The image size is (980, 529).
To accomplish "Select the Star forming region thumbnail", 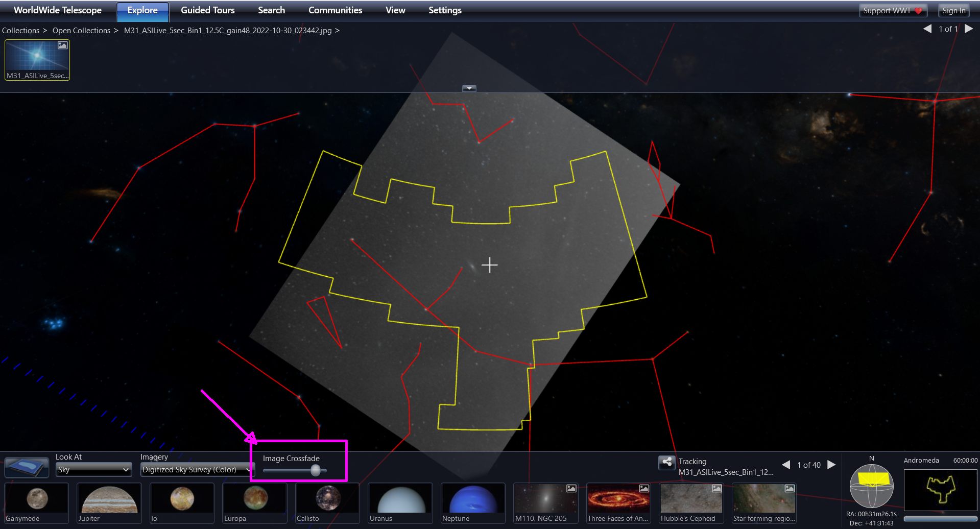I will 764,503.
